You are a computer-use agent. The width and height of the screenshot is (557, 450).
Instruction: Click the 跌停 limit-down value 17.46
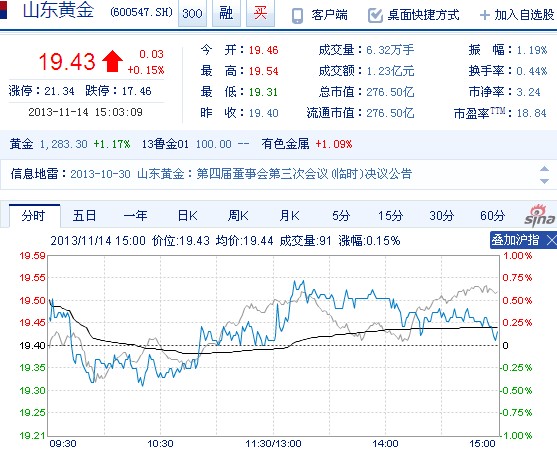[136, 91]
